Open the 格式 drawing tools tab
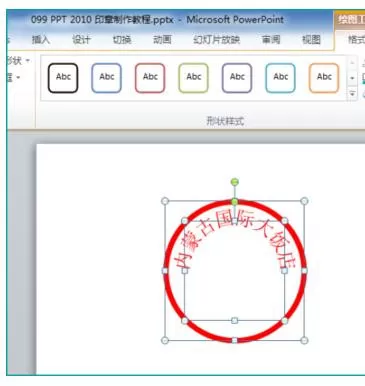365x386 pixels. click(356, 40)
